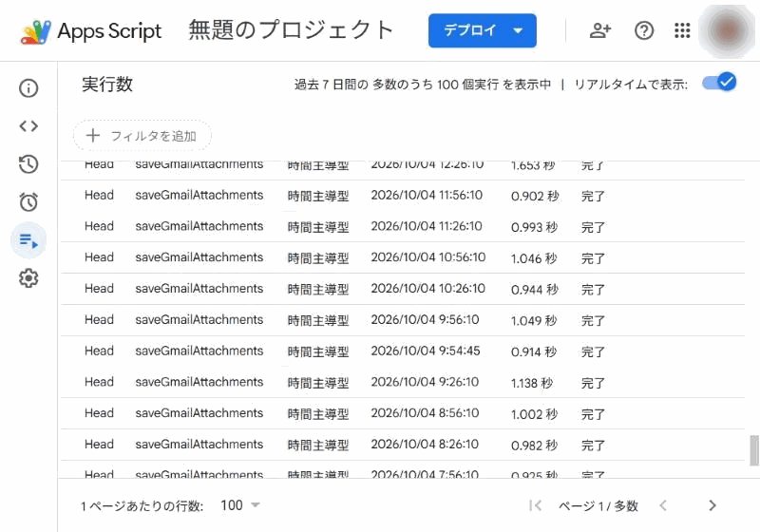Go to first page icon

click(536, 505)
